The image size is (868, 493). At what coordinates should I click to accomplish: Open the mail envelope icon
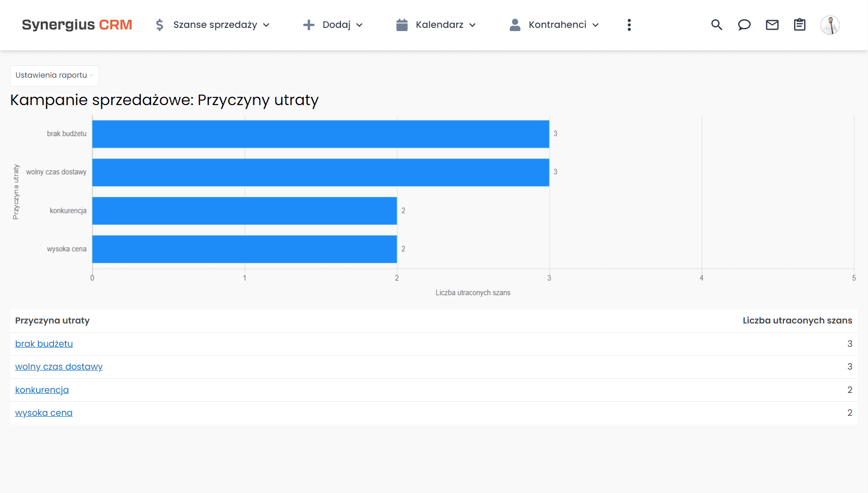[x=772, y=25]
